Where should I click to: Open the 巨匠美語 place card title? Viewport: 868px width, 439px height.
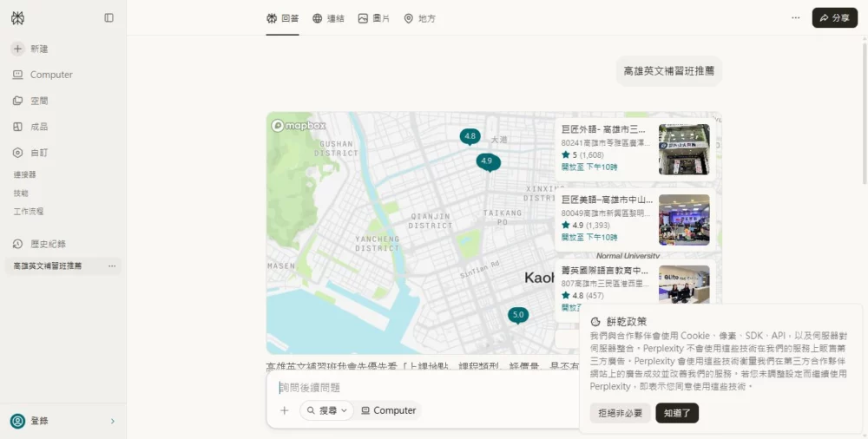click(x=607, y=200)
